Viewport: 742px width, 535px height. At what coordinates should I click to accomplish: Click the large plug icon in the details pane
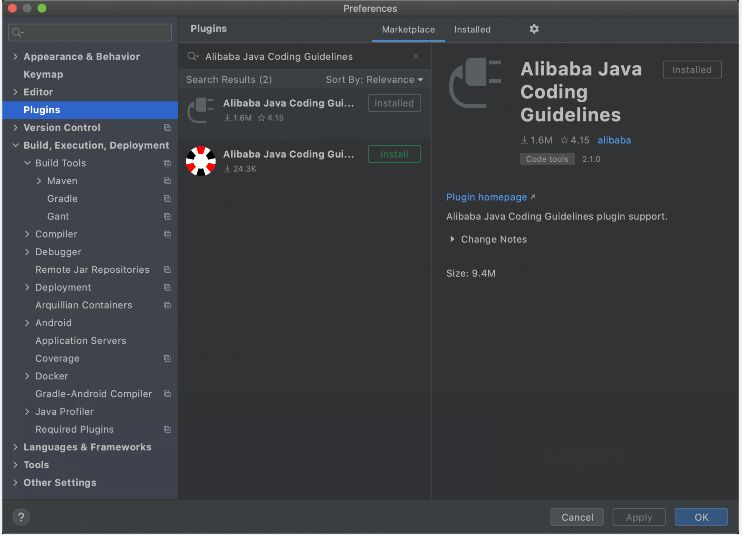475,83
